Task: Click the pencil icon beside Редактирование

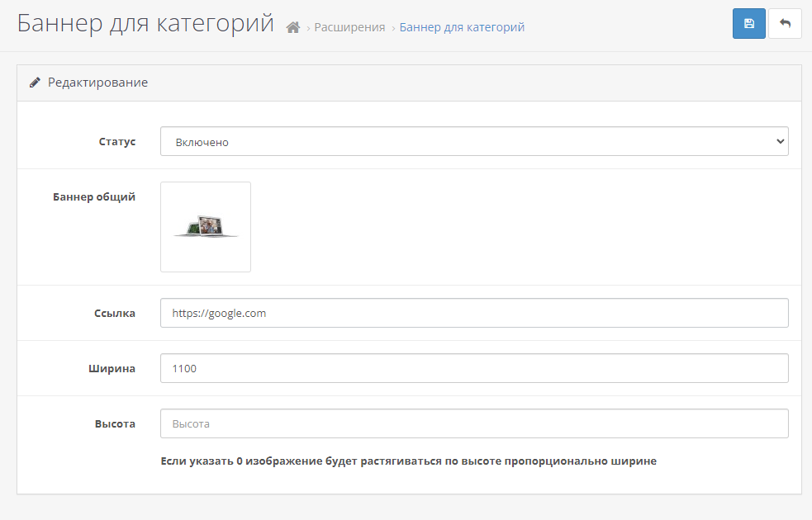Action: 35,83
